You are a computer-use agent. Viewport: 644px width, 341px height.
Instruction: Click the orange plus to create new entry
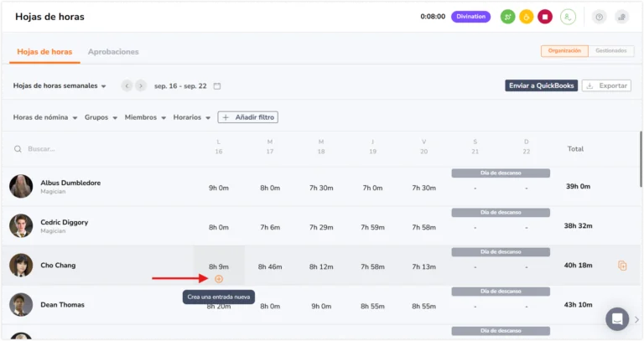[x=219, y=279]
